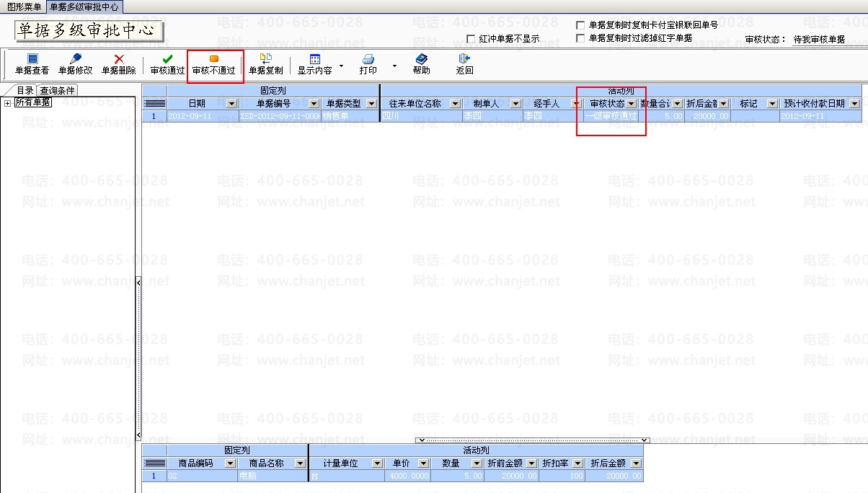Screen dimensions: 868x493
Task: Click the 打印 printer icon
Action: (368, 59)
